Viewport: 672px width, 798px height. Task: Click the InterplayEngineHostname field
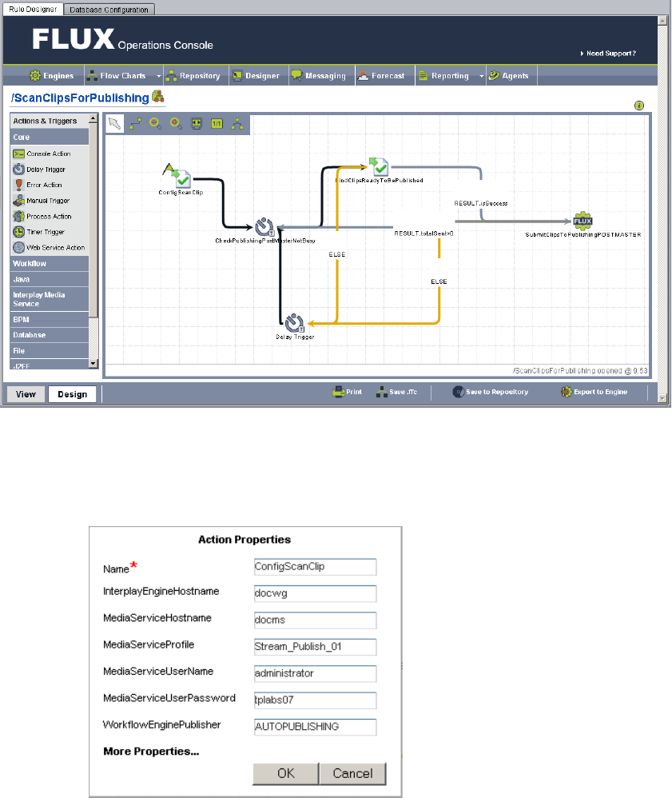point(316,593)
